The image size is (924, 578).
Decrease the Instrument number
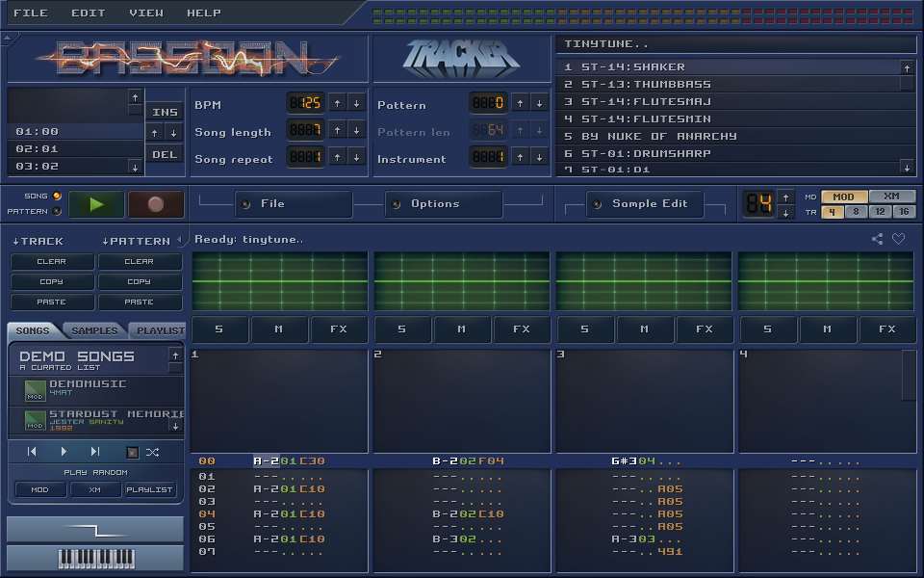[539, 157]
